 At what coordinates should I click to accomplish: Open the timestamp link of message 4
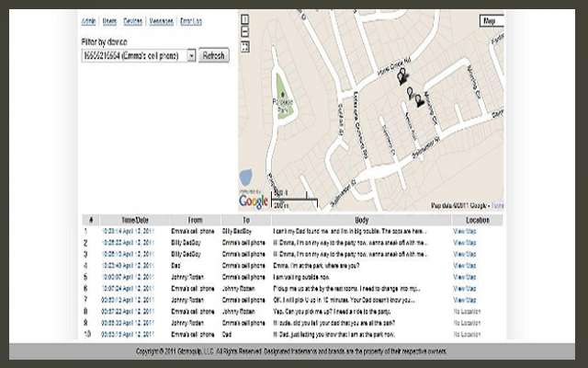[x=129, y=265]
